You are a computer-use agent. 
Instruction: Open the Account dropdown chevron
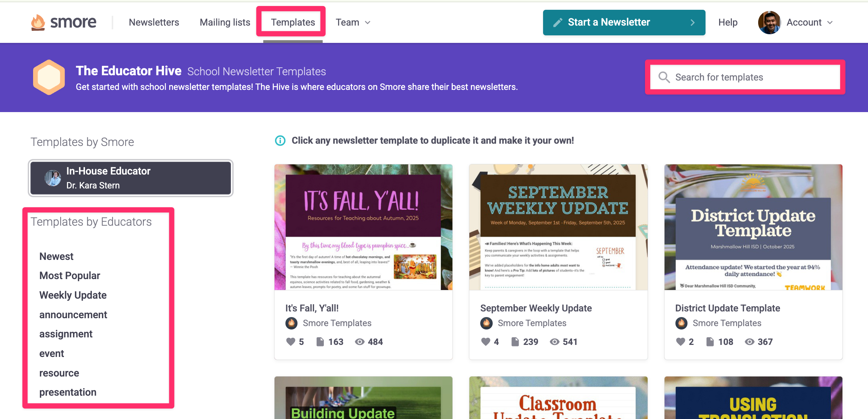click(830, 23)
